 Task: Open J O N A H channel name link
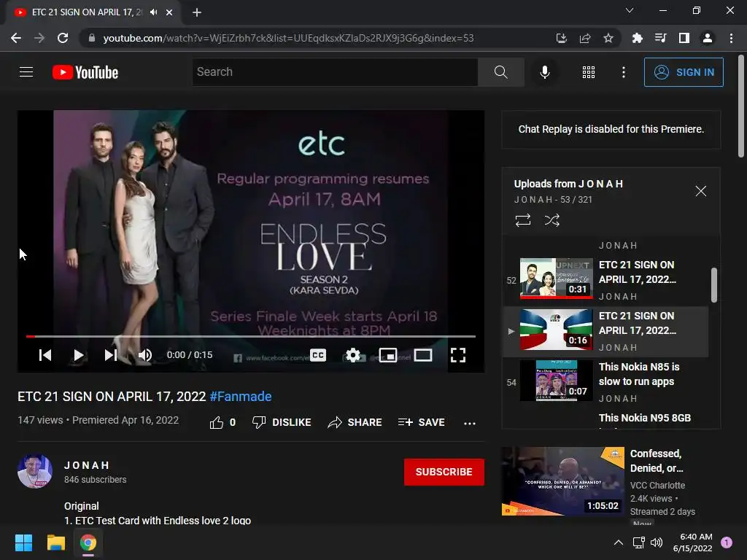click(87, 465)
